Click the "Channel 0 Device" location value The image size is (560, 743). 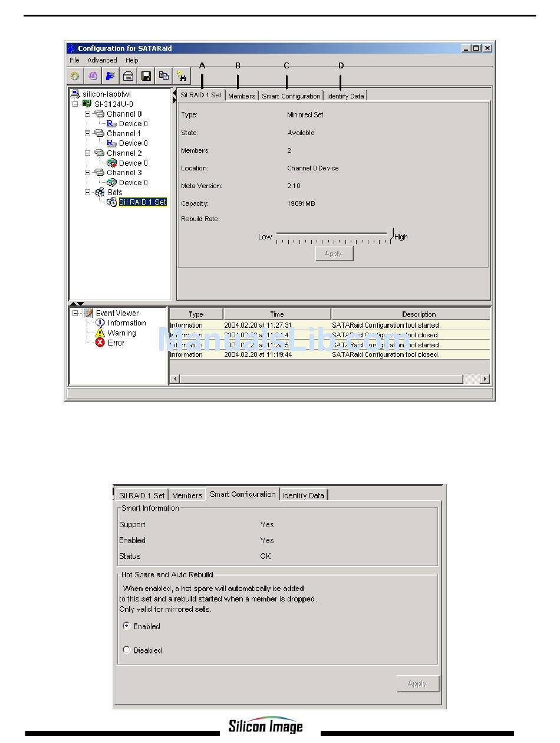(x=313, y=168)
